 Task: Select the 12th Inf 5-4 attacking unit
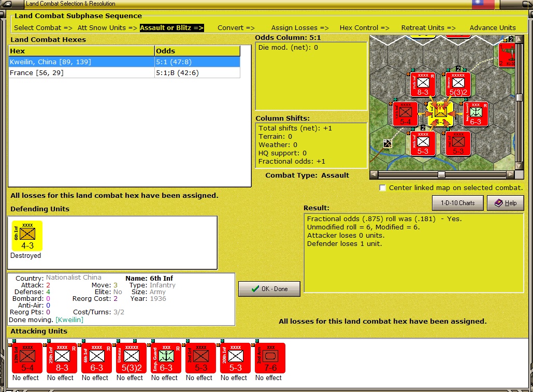pos(27,358)
